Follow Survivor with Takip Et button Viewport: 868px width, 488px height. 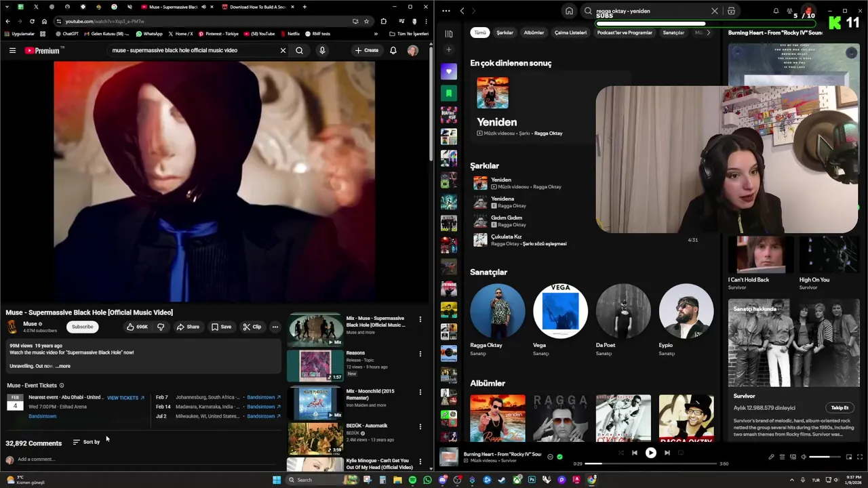click(840, 407)
